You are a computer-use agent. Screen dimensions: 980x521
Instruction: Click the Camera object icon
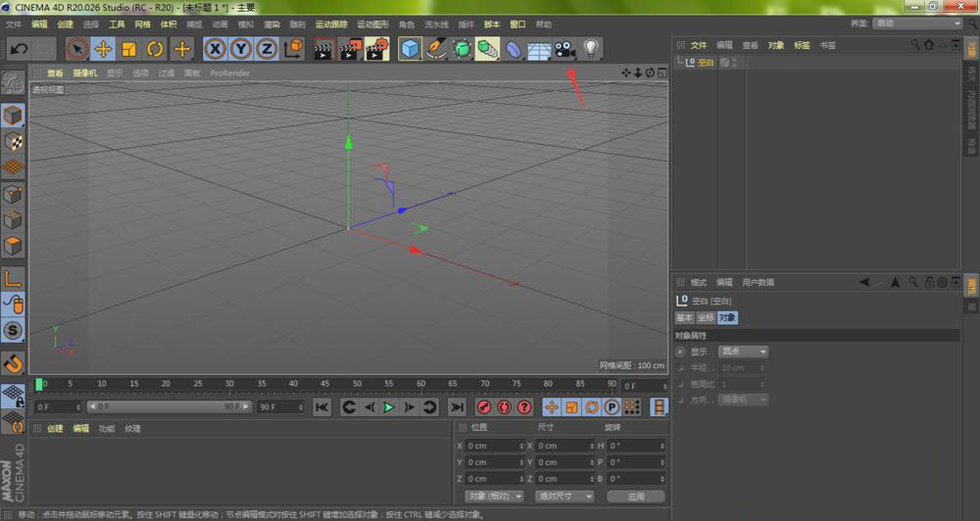[x=565, y=49]
